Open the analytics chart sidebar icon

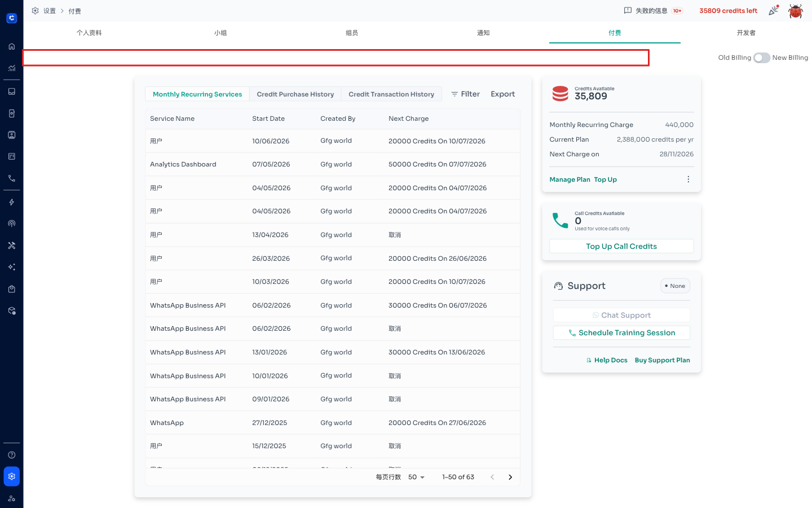click(11, 68)
